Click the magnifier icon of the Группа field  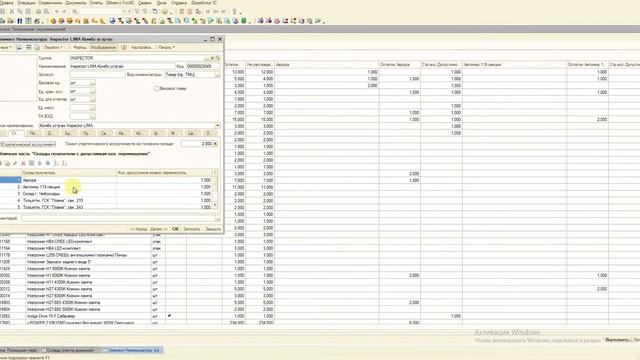pos(218,58)
